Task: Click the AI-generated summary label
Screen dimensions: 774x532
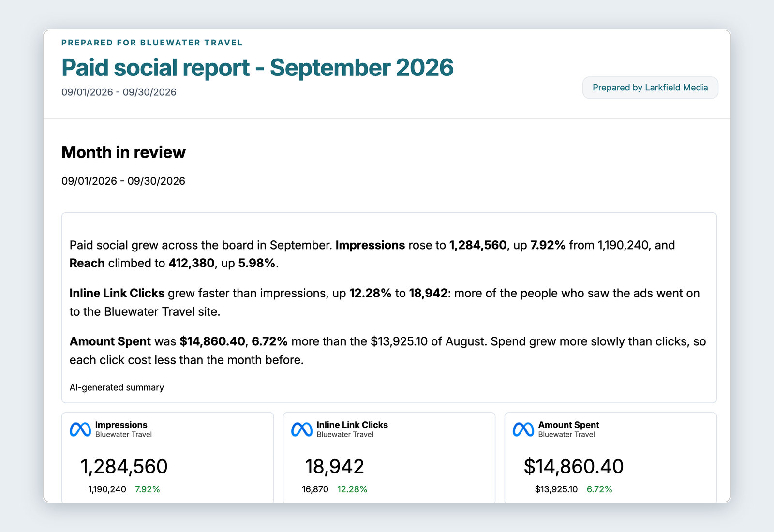Action: (117, 387)
